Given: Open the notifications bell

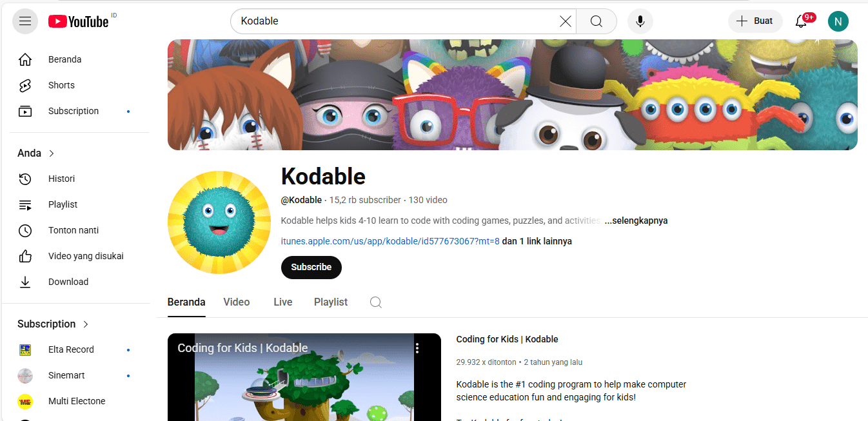Looking at the screenshot, I should pos(801,21).
